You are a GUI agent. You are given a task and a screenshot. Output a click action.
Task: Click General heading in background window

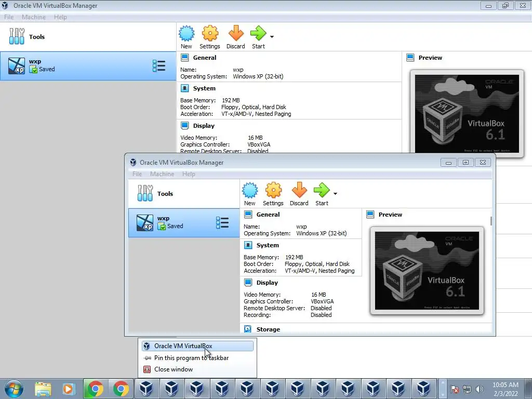pos(205,58)
